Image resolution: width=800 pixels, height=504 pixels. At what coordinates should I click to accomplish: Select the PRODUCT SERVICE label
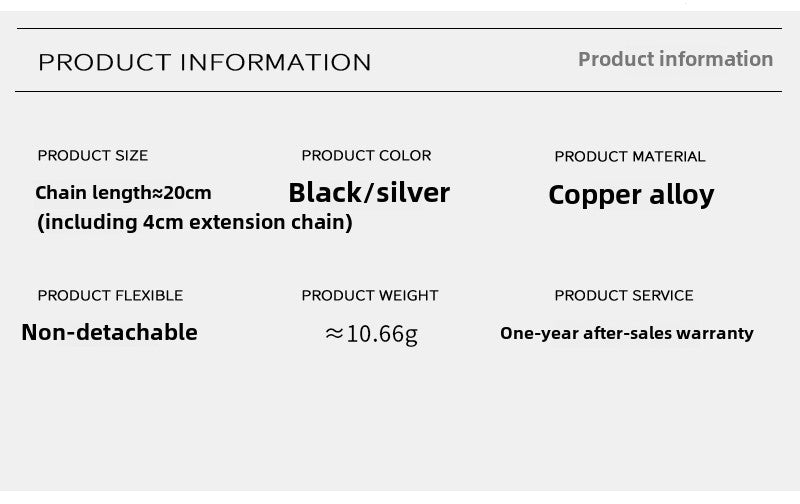pyautogui.click(x=624, y=295)
